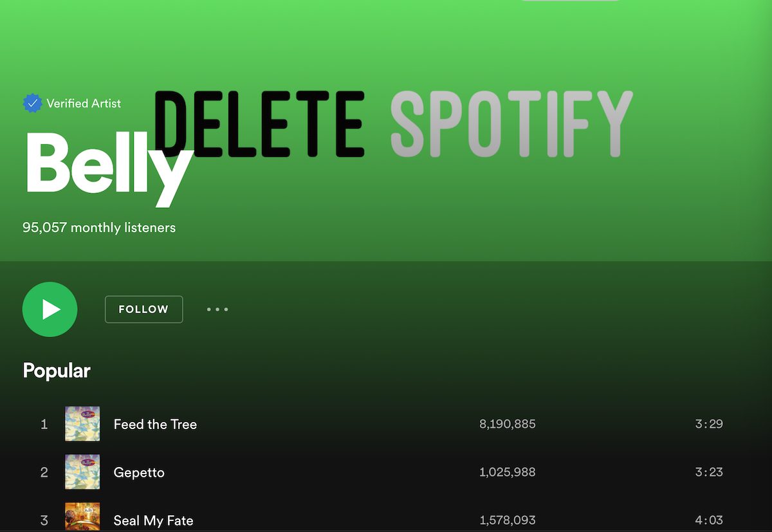Select the Feed the Tree album artwork
The height and width of the screenshot is (532, 772).
click(82, 423)
